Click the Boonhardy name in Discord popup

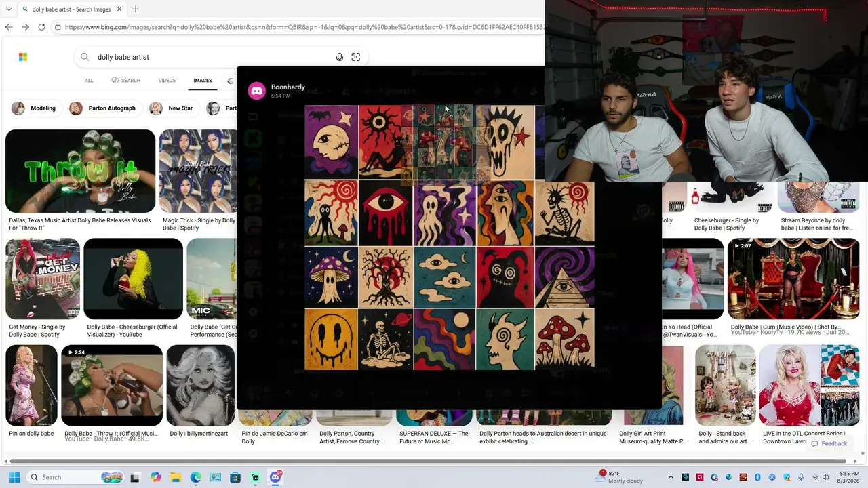point(288,87)
